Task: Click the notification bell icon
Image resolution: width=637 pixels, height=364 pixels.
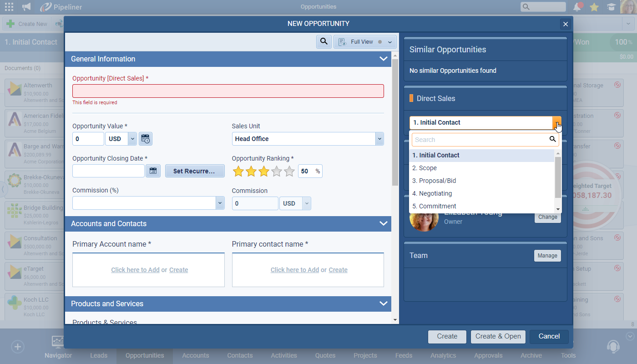Action: pyautogui.click(x=577, y=7)
